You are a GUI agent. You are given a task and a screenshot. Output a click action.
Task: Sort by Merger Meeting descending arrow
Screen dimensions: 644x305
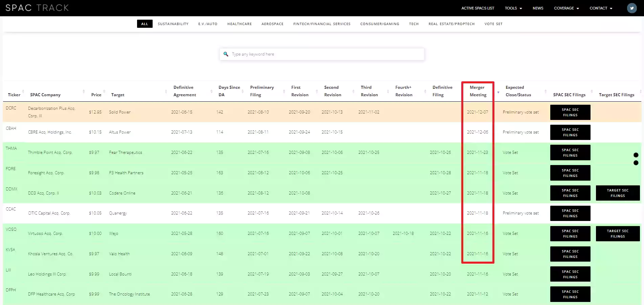pyautogui.click(x=498, y=92)
